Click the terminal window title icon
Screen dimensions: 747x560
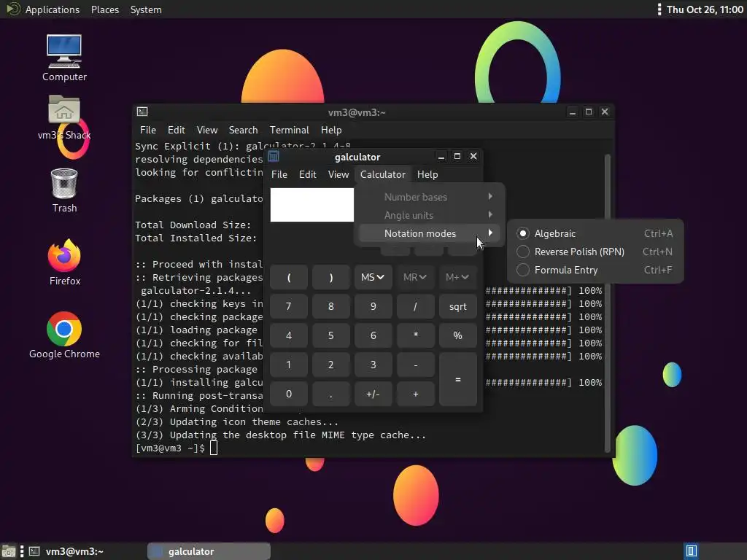pos(142,112)
